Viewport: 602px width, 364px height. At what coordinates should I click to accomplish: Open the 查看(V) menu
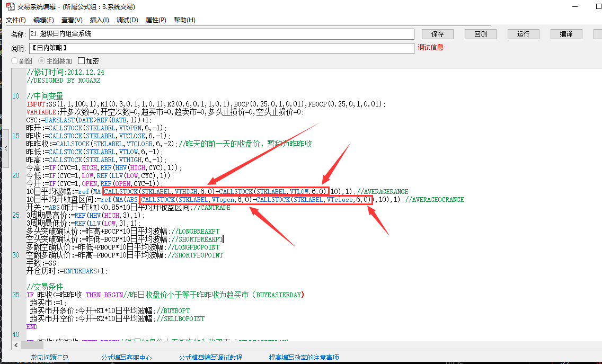72,20
